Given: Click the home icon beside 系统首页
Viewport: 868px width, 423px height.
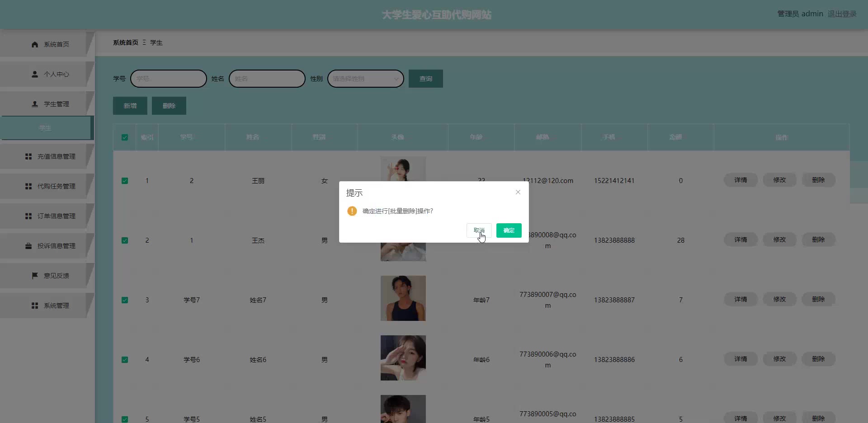Looking at the screenshot, I should (35, 44).
